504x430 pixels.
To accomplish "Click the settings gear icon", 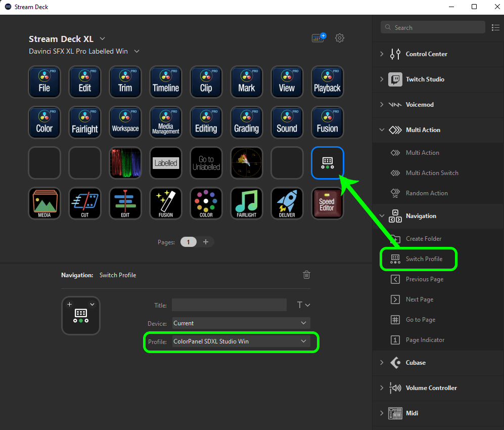I will pyautogui.click(x=339, y=38).
